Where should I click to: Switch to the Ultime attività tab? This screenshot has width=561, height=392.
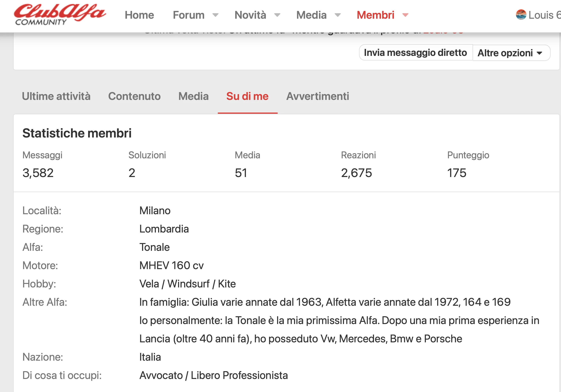pos(56,96)
